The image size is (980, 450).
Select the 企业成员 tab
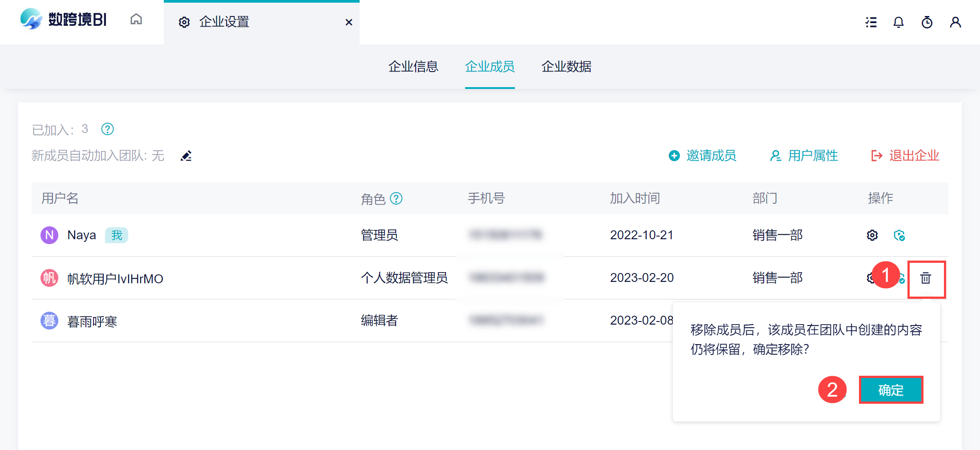tap(490, 67)
